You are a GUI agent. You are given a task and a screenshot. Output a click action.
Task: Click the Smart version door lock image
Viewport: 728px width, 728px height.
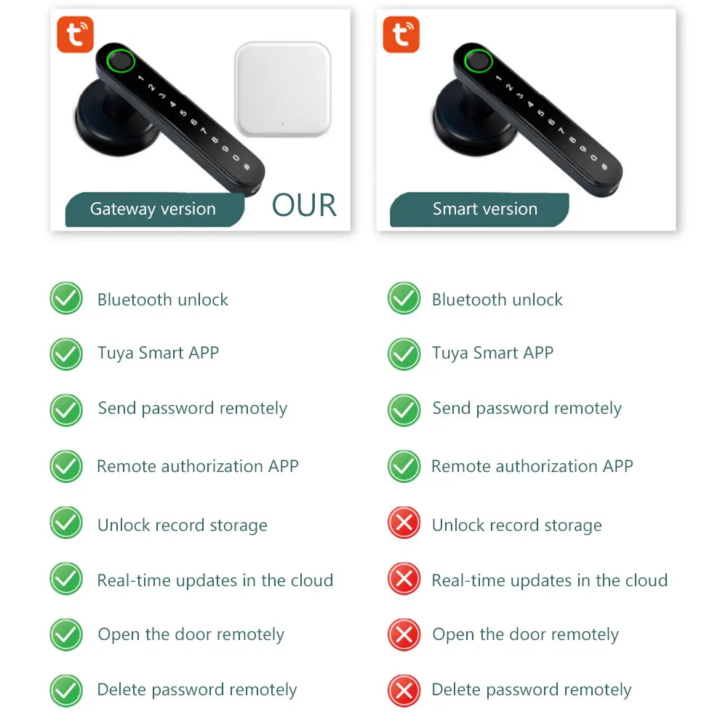[x=527, y=120]
